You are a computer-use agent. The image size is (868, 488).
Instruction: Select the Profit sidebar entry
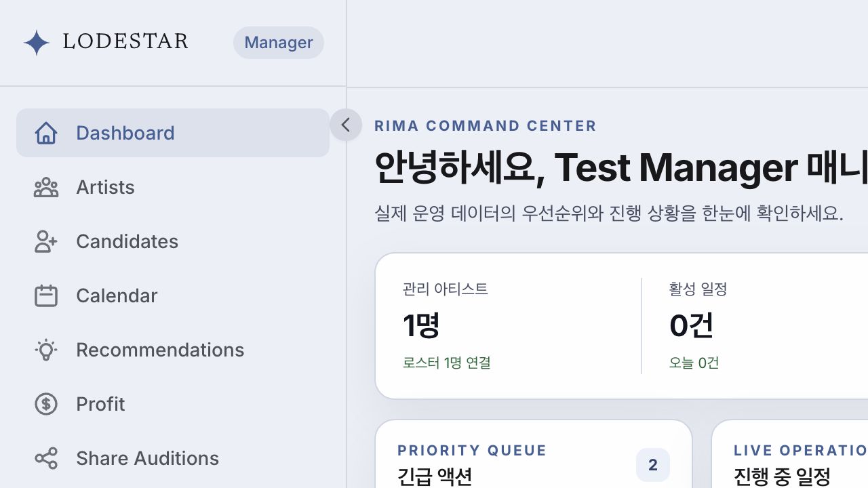[x=173, y=404]
